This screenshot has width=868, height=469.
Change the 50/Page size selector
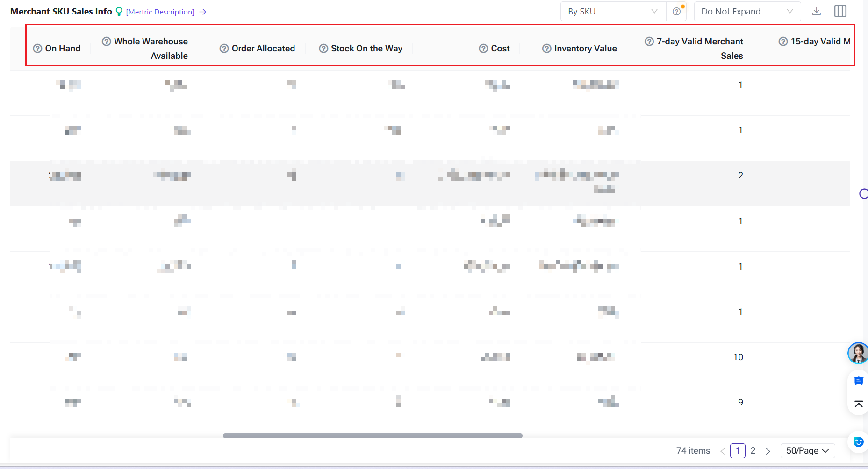click(x=807, y=451)
